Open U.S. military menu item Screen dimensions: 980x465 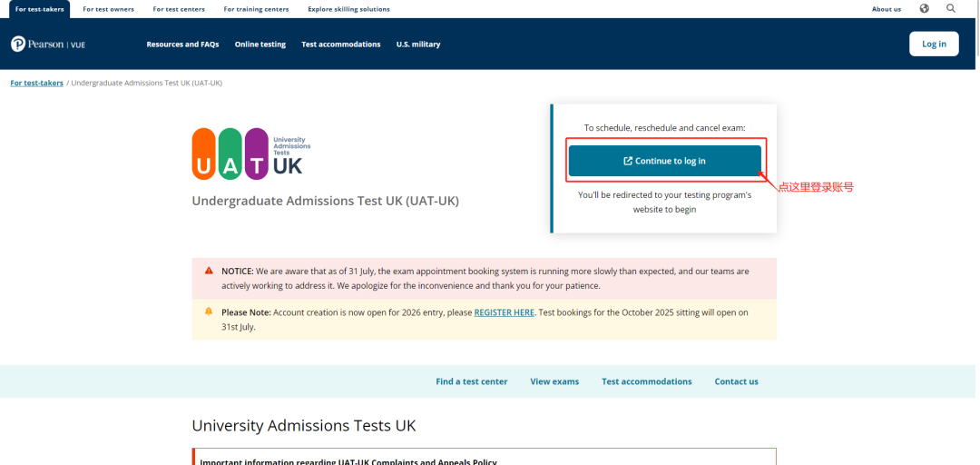(417, 45)
